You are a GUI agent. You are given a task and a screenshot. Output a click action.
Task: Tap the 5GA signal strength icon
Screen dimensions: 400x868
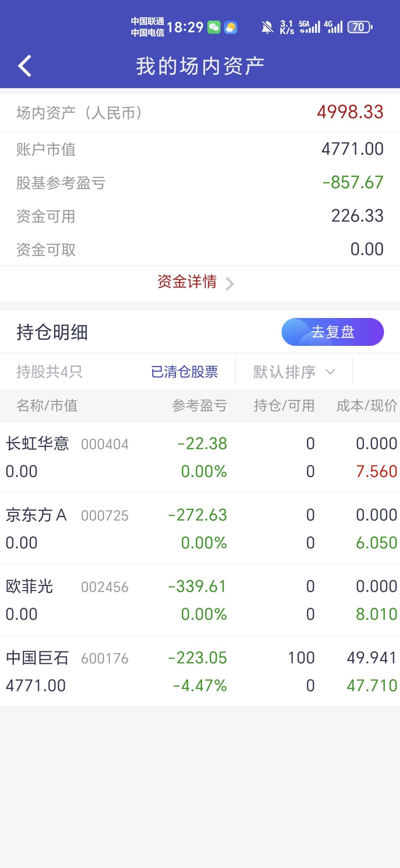tap(309, 27)
